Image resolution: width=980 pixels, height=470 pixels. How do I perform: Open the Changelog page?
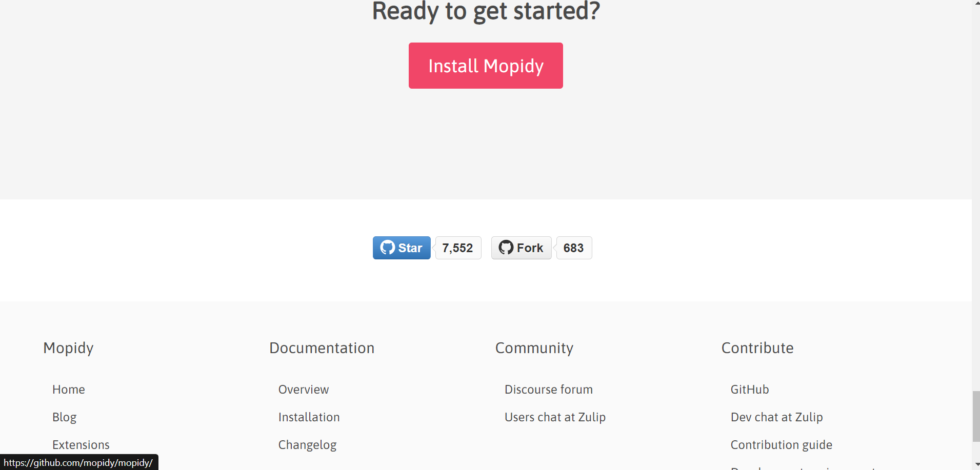307,445
